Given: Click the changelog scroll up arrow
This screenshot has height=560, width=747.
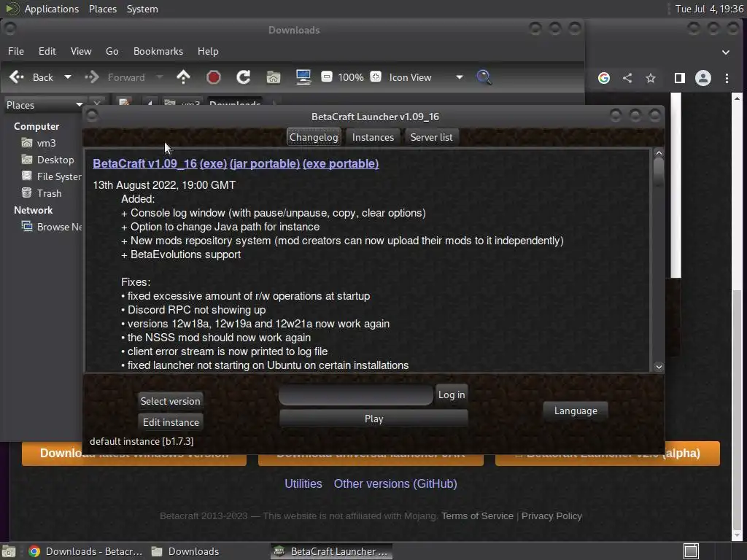Looking at the screenshot, I should pos(659,153).
